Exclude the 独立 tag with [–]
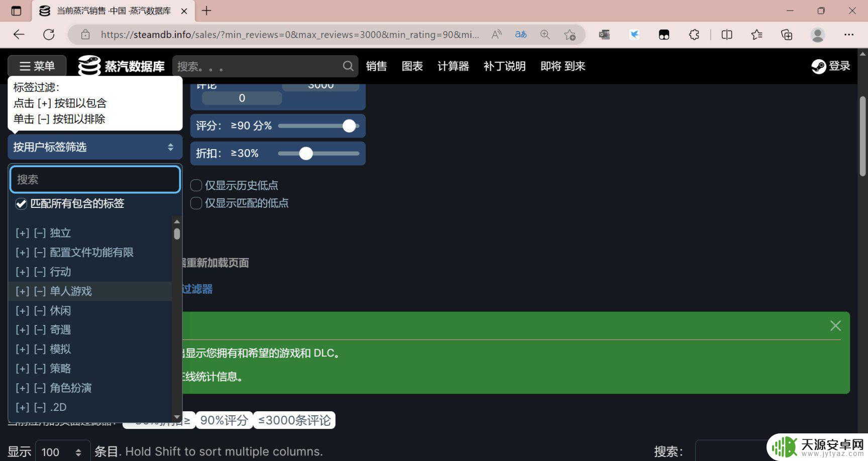Screen dimensions: 868x461 coord(40,233)
